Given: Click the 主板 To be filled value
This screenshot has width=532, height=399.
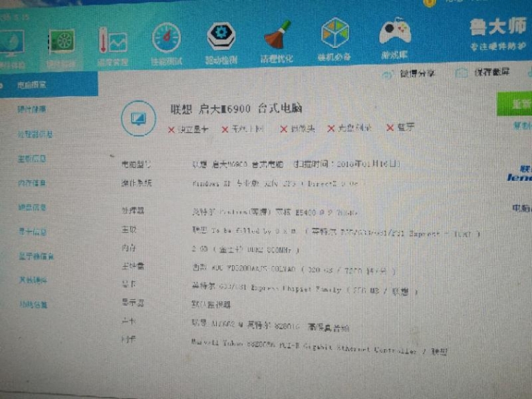Looking at the screenshot, I should pos(336,232).
